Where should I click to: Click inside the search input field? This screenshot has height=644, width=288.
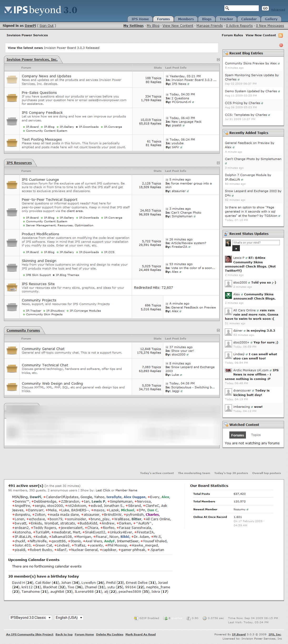pyautogui.click(x=244, y=8)
